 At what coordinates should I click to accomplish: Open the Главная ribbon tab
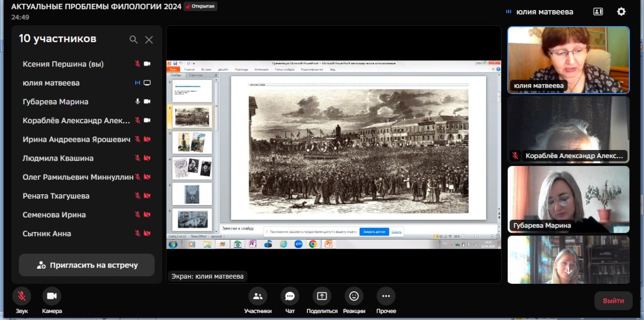pyautogui.click(x=190, y=69)
